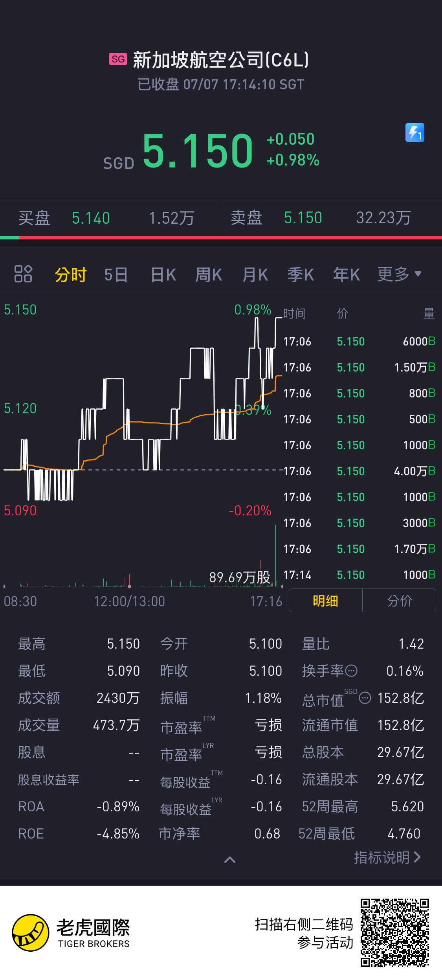The width and height of the screenshot is (442, 980).
Task: Open 指标说明 indicator explanation
Action: pos(387,857)
